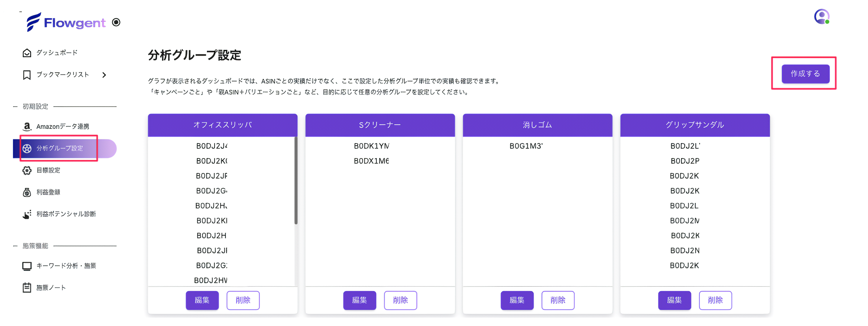The height and width of the screenshot is (326, 868).
Task: Open the user profile avatar icon
Action: (822, 17)
